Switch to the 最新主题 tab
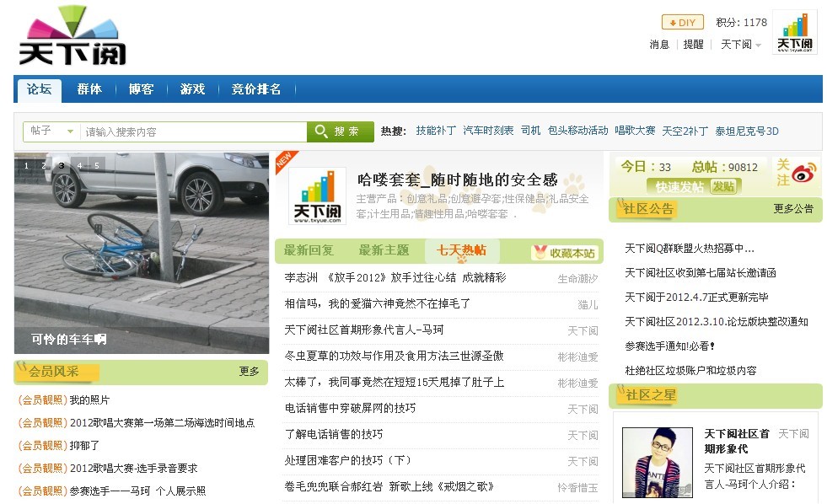Viewport: 827px width, 504px height. [x=384, y=250]
